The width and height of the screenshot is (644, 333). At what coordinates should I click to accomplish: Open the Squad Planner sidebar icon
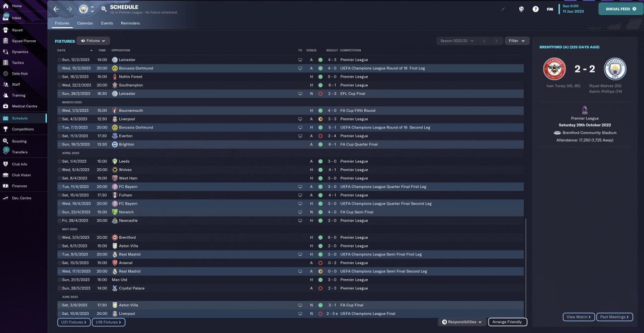pyautogui.click(x=6, y=41)
